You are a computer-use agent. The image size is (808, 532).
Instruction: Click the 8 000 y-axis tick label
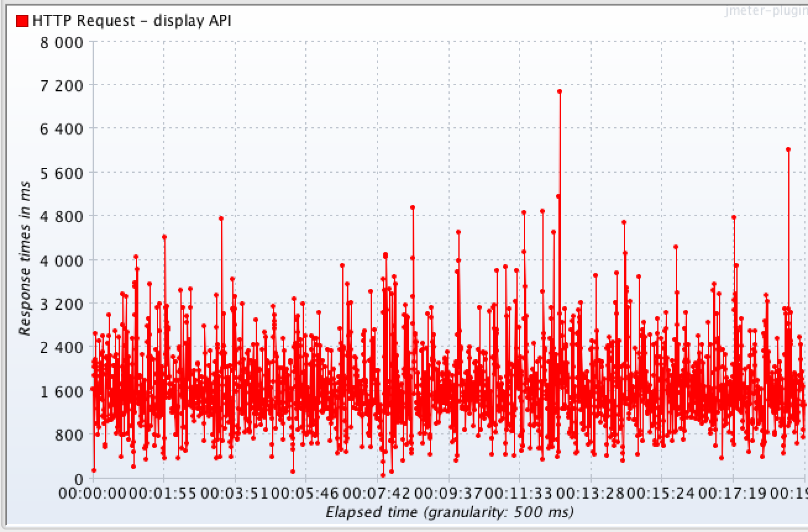[61, 42]
